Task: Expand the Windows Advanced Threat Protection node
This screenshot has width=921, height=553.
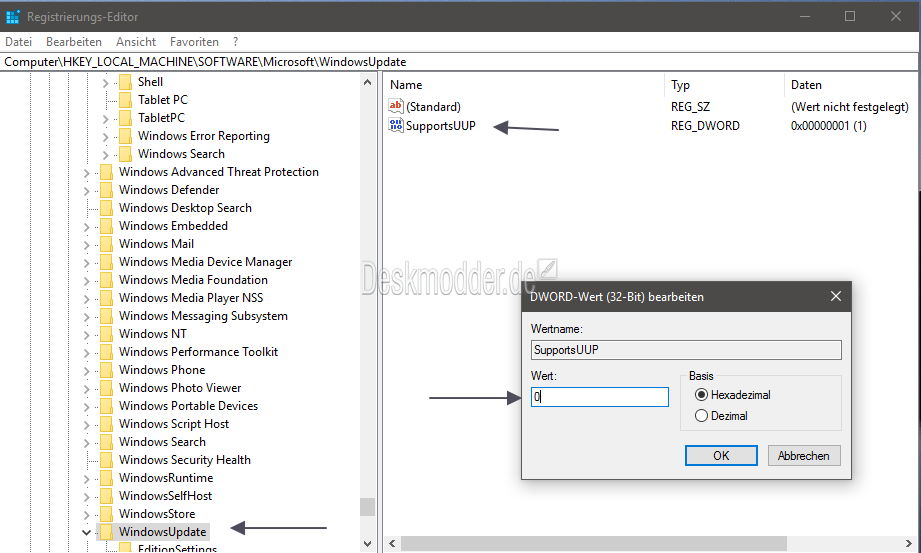Action: tap(86, 173)
